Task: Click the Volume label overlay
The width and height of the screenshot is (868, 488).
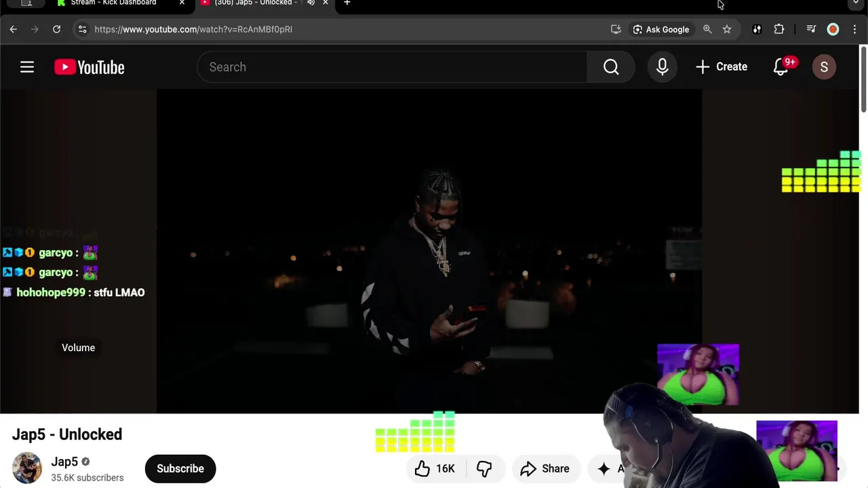Action: click(79, 348)
